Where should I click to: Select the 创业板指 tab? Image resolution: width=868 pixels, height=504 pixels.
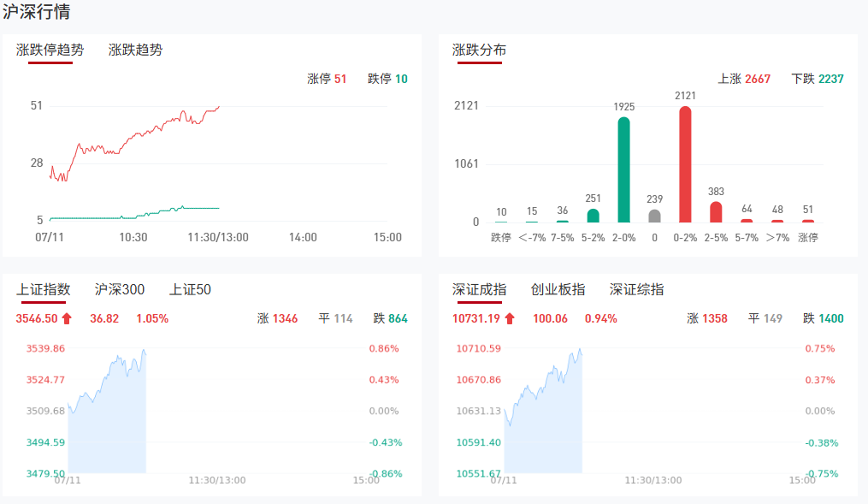point(558,289)
